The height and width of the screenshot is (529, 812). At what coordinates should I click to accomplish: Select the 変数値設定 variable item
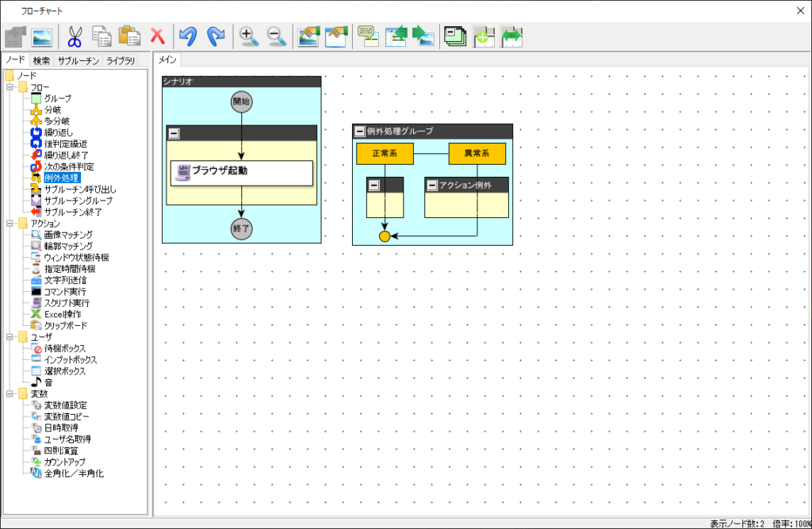coord(65,405)
